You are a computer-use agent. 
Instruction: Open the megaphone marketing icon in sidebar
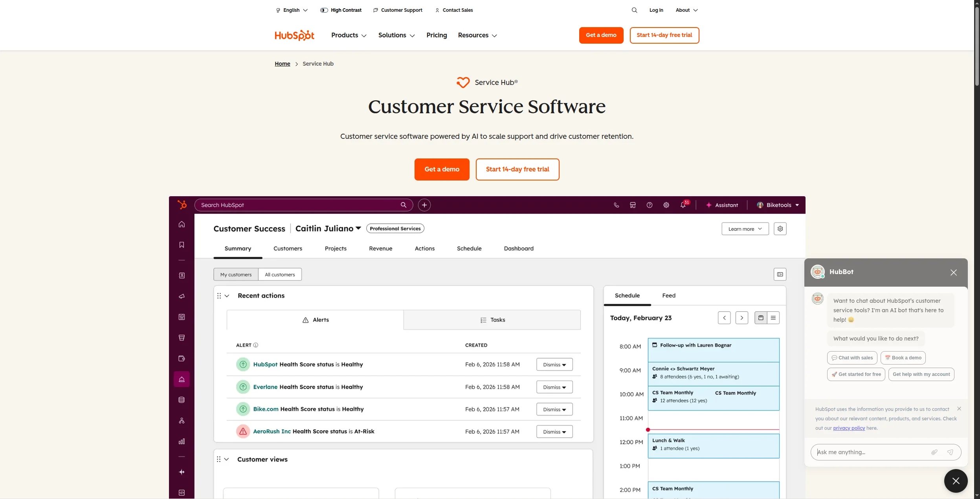point(182,296)
